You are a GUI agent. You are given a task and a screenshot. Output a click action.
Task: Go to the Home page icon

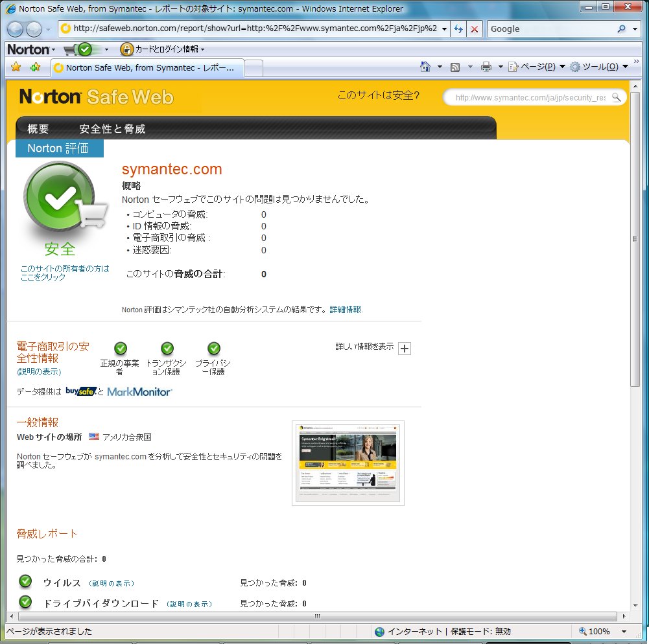425,67
